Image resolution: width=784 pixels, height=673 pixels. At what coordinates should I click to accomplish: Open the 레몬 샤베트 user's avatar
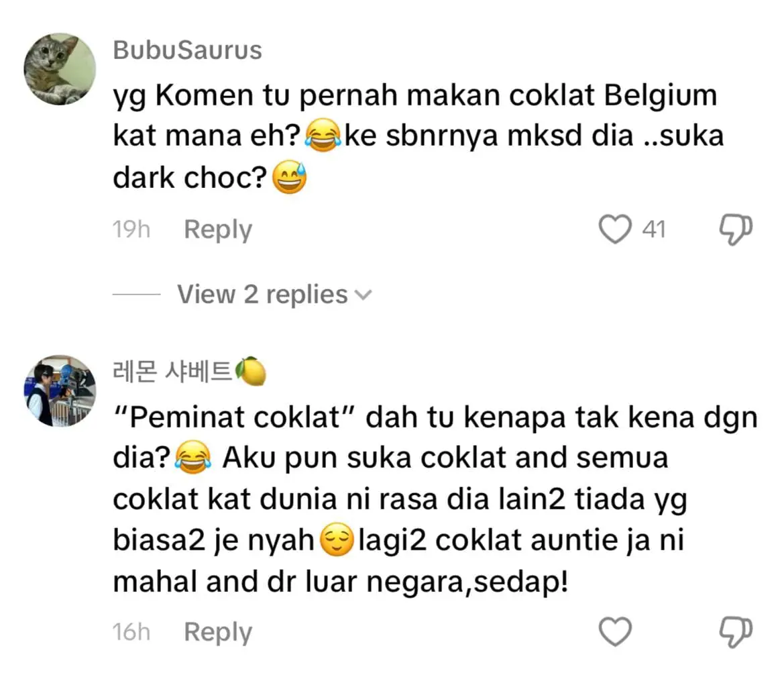coord(60,391)
